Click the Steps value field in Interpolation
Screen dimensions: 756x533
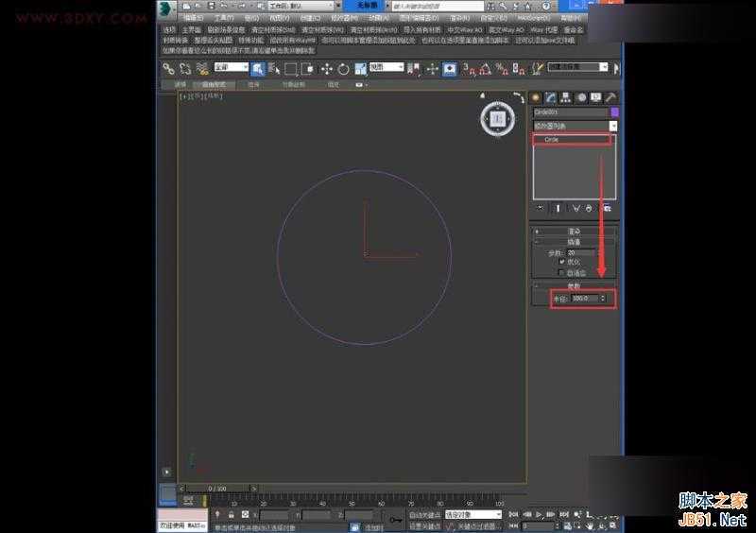pyautogui.click(x=580, y=252)
